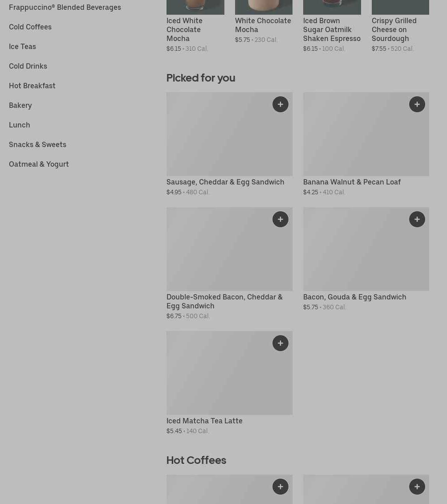
Task: Open Crispy Grilled Cheese on Sourdough item
Action: tap(394, 29)
